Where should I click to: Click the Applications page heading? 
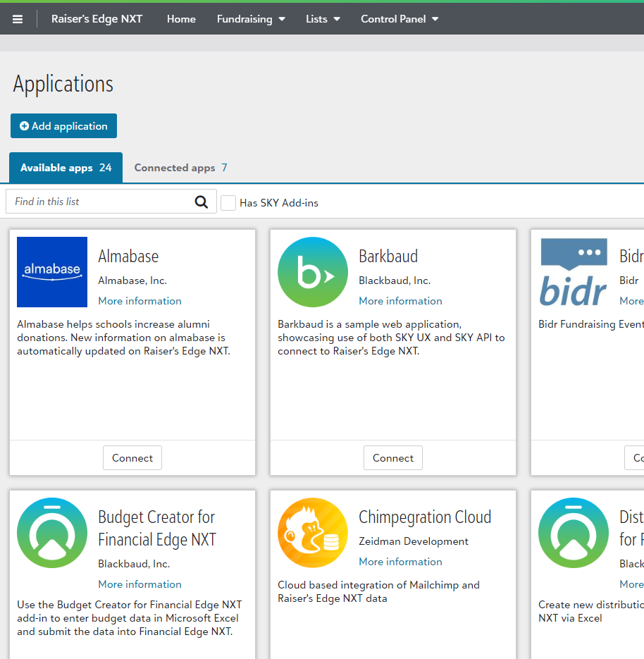click(x=63, y=84)
